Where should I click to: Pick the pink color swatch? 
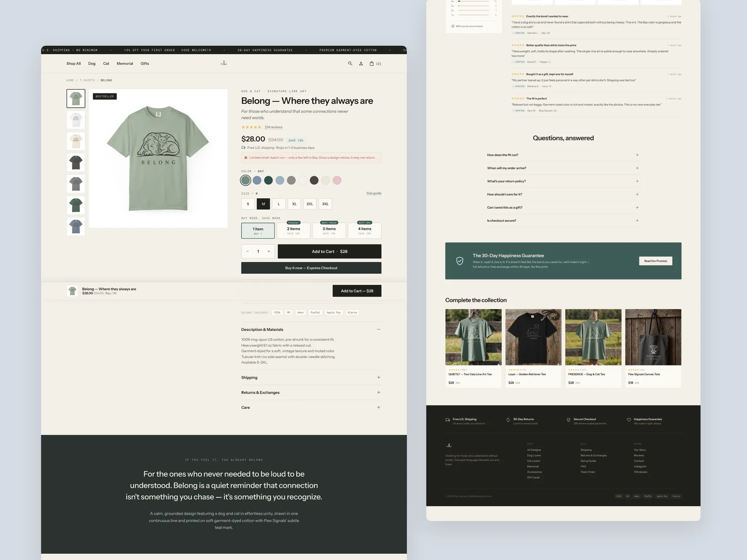click(x=337, y=180)
